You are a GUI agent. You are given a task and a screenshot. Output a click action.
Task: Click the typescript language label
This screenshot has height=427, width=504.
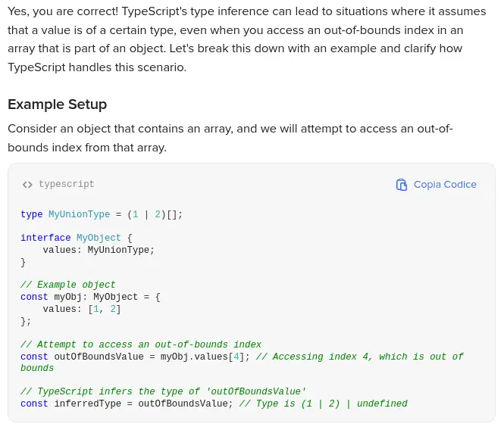coord(67,185)
